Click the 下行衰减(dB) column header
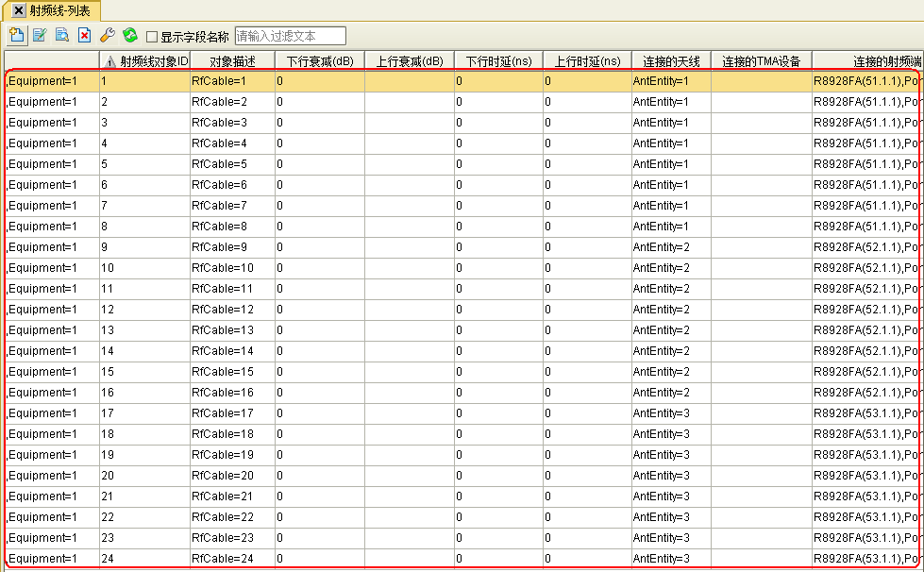This screenshot has height=572, width=924. click(x=320, y=61)
